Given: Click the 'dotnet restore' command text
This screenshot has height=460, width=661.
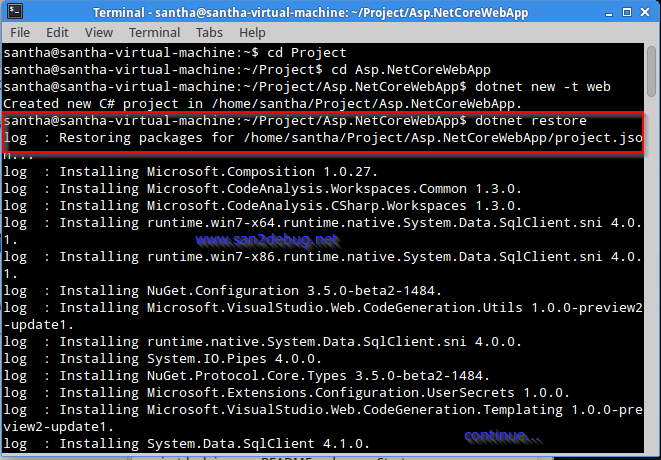Looking at the screenshot, I should (x=531, y=121).
